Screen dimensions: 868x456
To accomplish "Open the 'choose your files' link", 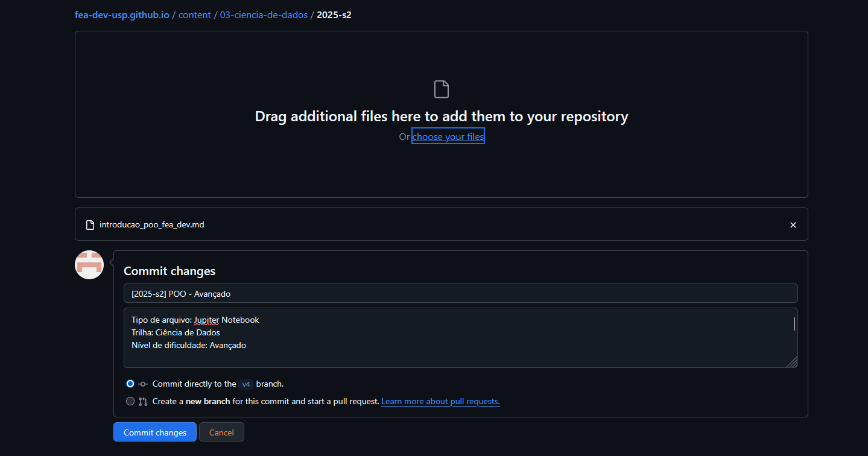I will 448,137.
